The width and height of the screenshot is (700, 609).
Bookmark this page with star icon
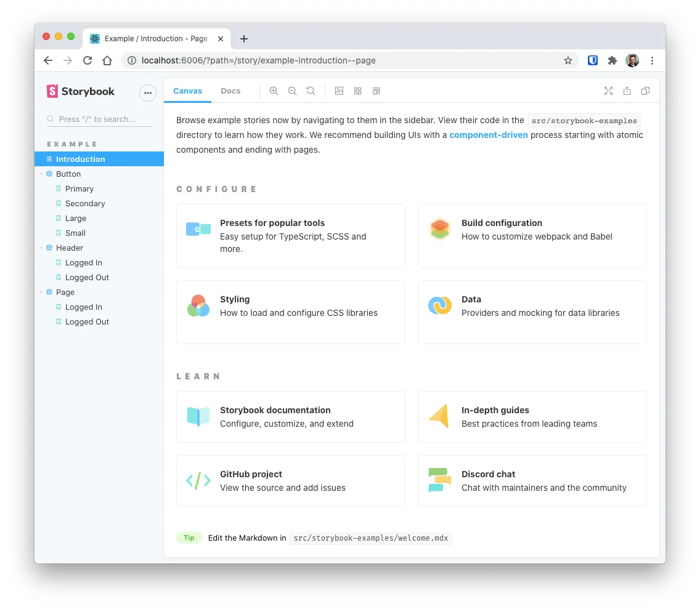click(568, 61)
